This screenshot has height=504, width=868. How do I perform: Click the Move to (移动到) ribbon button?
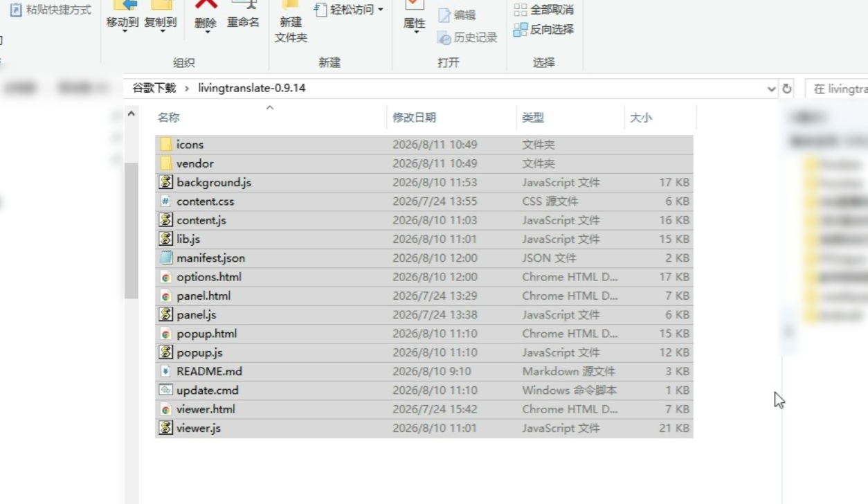click(x=122, y=15)
